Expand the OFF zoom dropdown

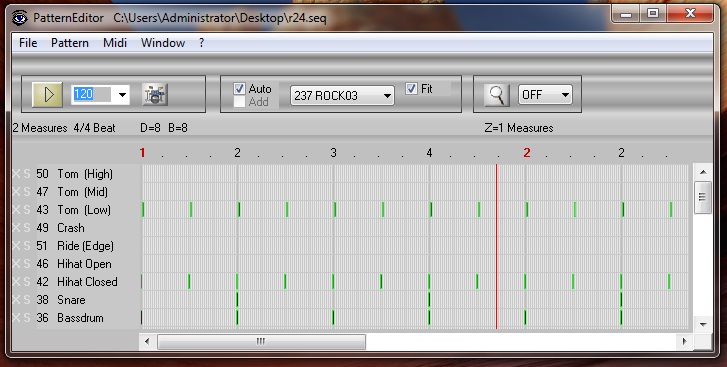click(x=565, y=95)
